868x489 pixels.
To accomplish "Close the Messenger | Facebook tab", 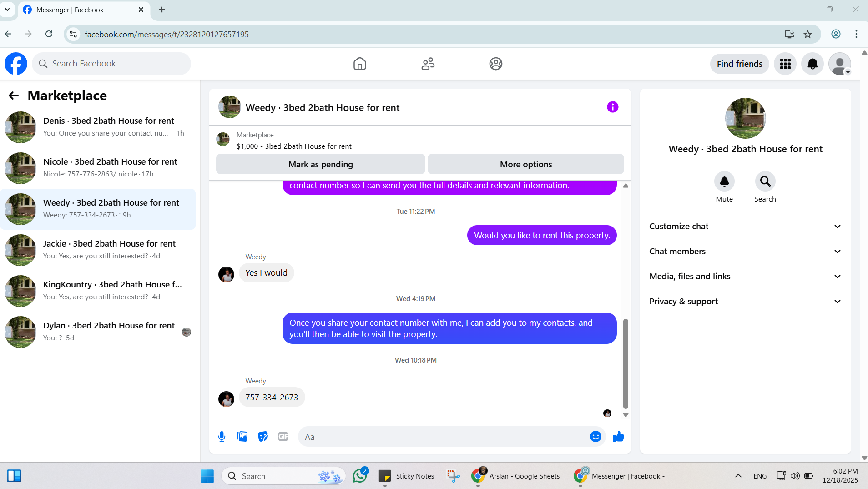I will [x=141, y=10].
